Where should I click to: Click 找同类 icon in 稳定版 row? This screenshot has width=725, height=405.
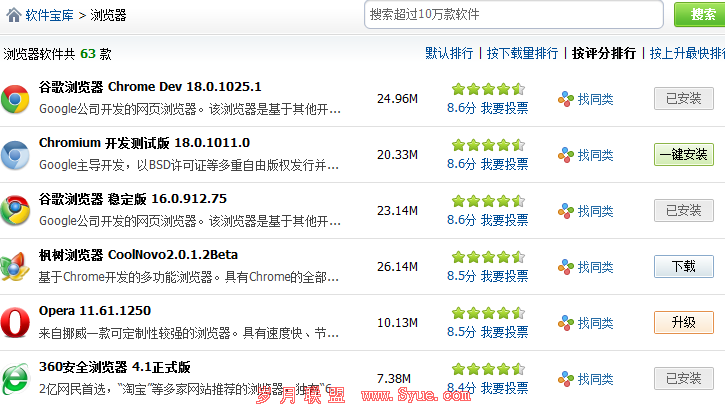pos(565,211)
